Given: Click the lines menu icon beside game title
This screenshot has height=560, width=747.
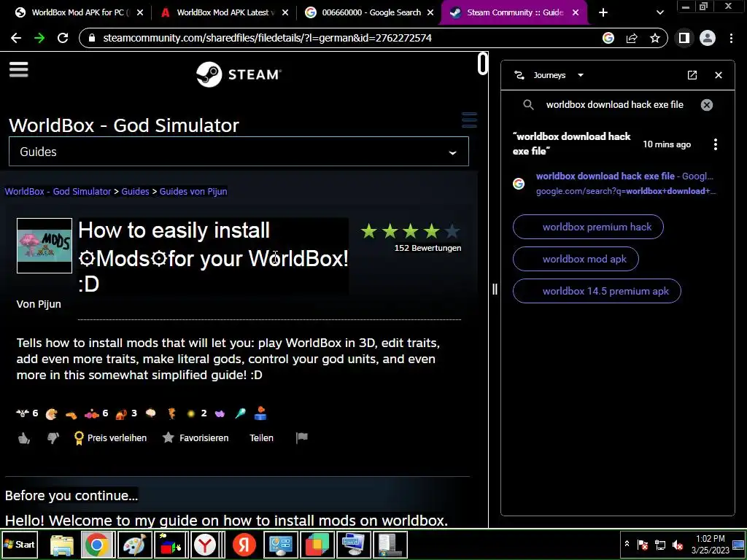Looking at the screenshot, I should (x=469, y=120).
